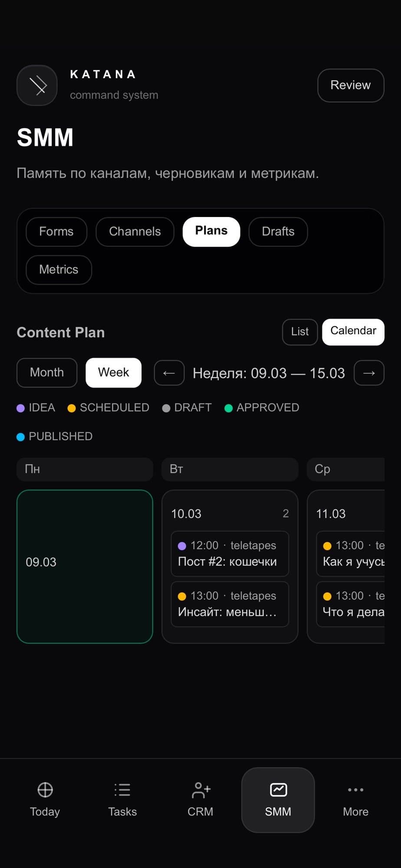The width and height of the screenshot is (401, 868).
Task: Open the 'Пост #2: кошечки' post card
Action: (230, 554)
